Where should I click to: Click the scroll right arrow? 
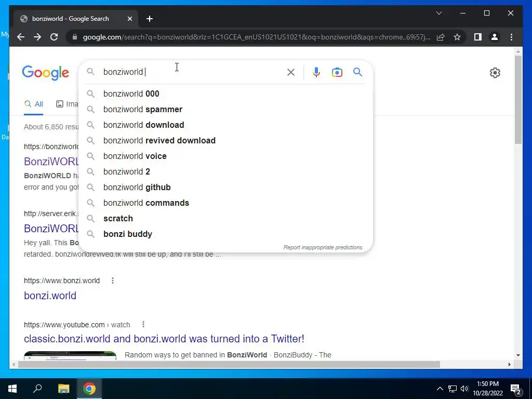[x=509, y=365]
